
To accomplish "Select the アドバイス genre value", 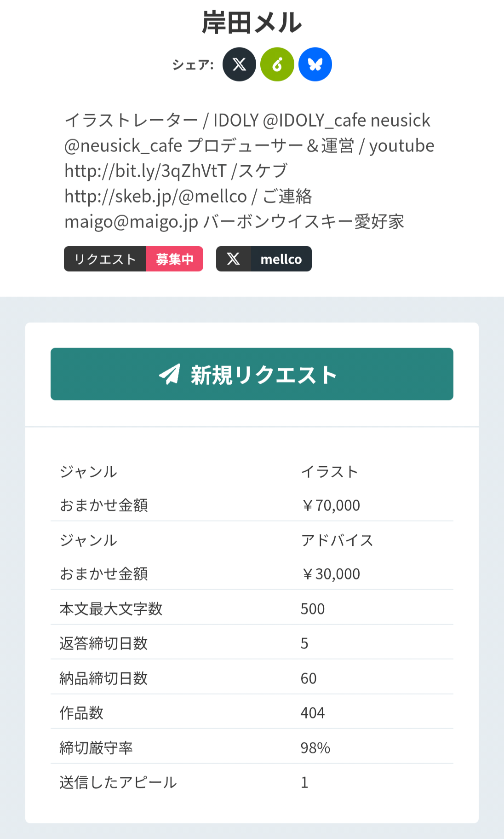I will tap(337, 540).
